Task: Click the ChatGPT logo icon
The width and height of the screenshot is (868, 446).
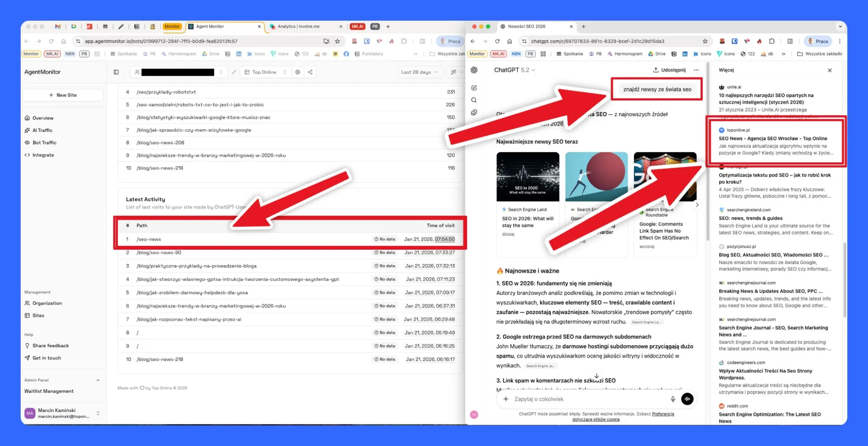Action: click(474, 70)
